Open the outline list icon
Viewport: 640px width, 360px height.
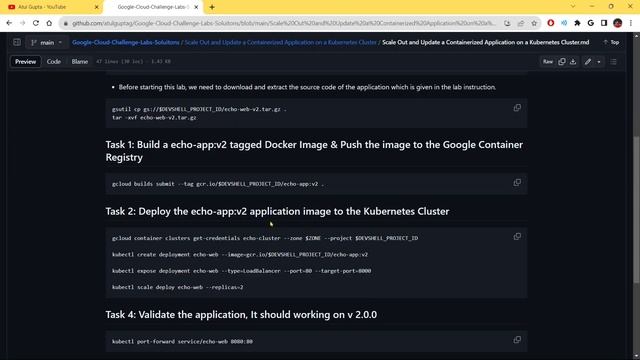tap(613, 62)
